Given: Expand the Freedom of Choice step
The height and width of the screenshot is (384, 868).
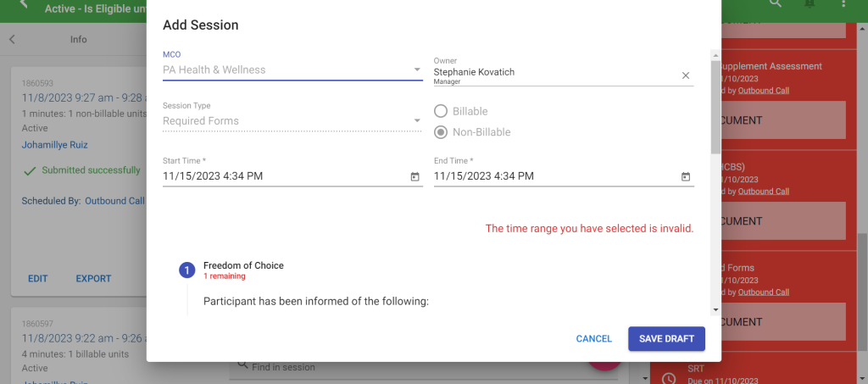Looking at the screenshot, I should (243, 265).
